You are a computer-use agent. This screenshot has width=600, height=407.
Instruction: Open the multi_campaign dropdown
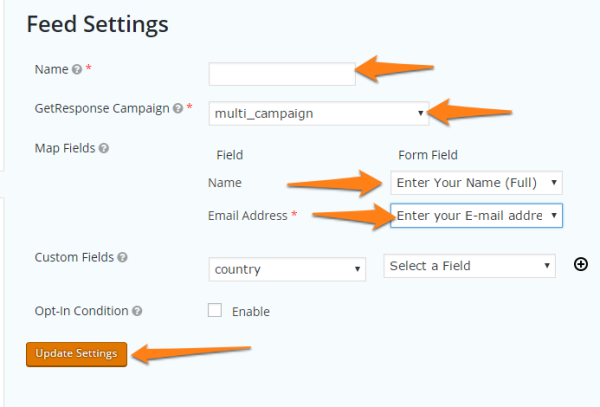point(319,113)
